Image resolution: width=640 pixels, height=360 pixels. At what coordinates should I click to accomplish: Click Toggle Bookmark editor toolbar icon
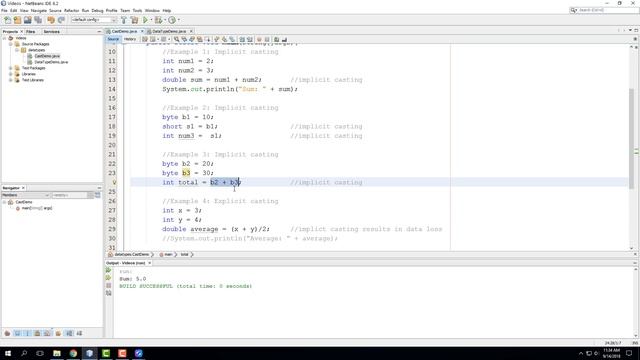[x=232, y=39]
